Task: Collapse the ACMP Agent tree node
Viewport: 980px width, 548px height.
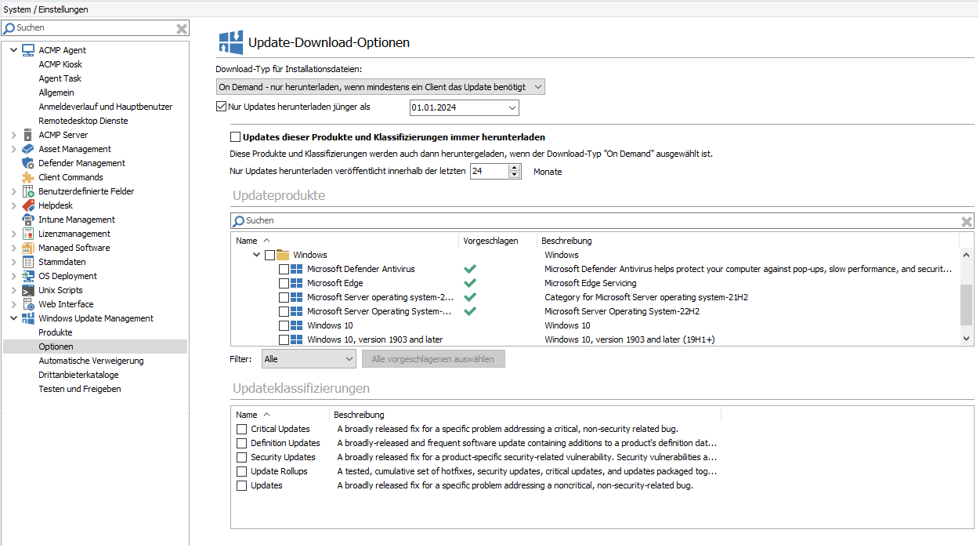Action: coord(13,50)
